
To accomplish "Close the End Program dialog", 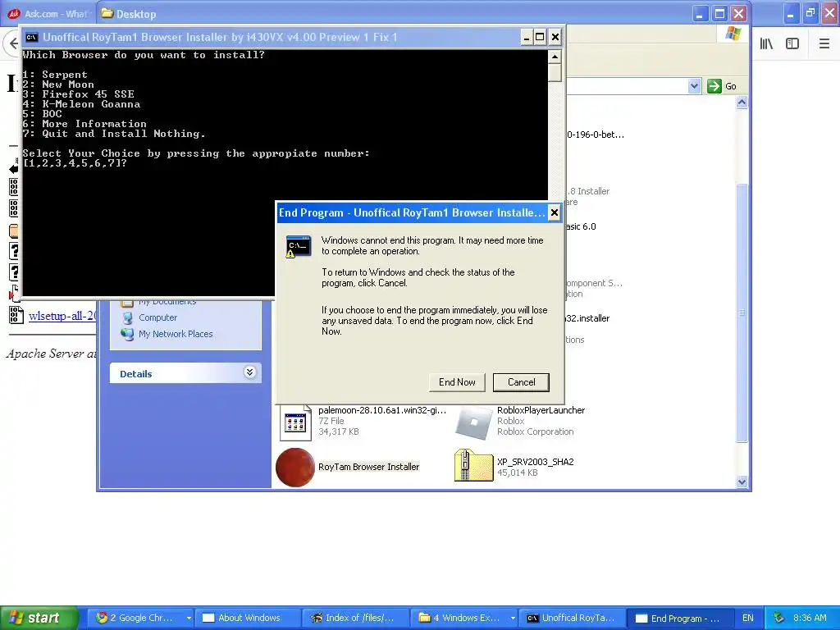I will pyautogui.click(x=555, y=212).
